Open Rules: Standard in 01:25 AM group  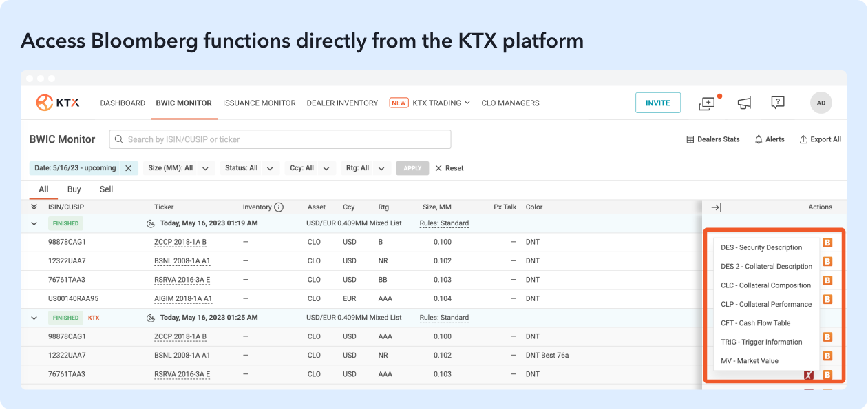(444, 318)
